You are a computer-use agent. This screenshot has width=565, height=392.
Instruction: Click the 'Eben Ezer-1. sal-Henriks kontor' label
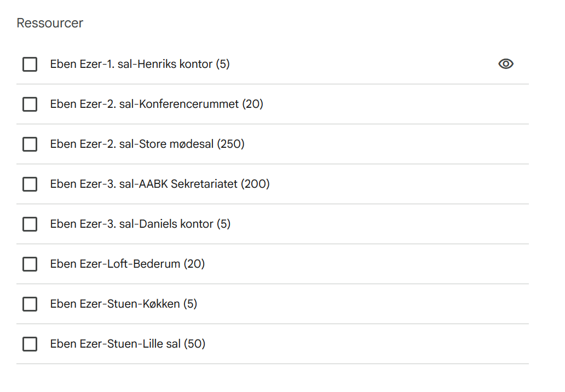tap(131, 64)
